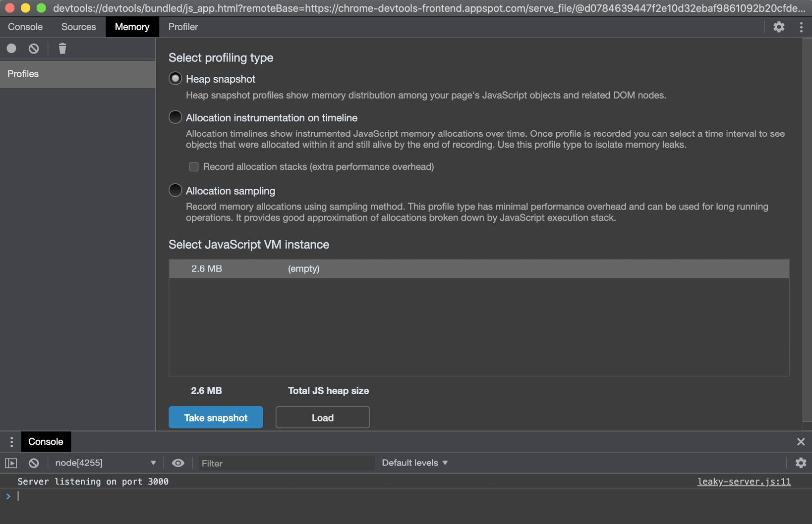This screenshot has width=812, height=524.
Task: Open the Default levels dropdown
Action: pos(414,463)
